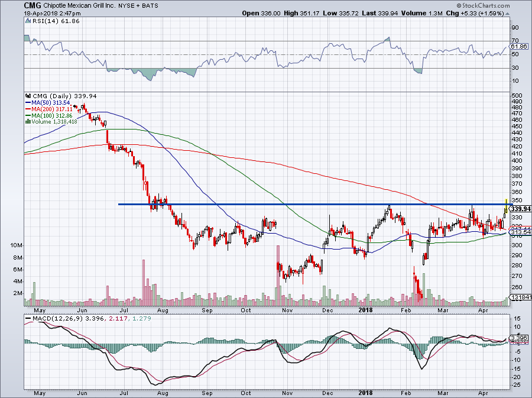Click the 350 label on price axis
Screen dimensions: 532x398
click(x=517, y=200)
